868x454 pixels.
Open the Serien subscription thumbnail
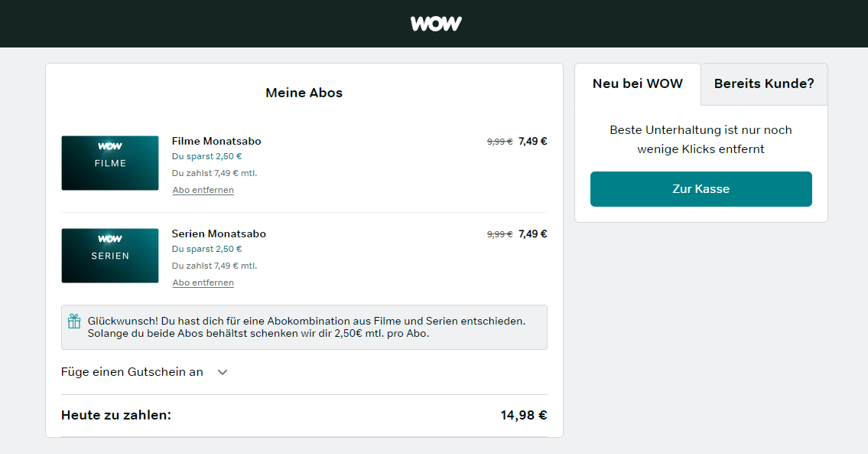point(110,256)
